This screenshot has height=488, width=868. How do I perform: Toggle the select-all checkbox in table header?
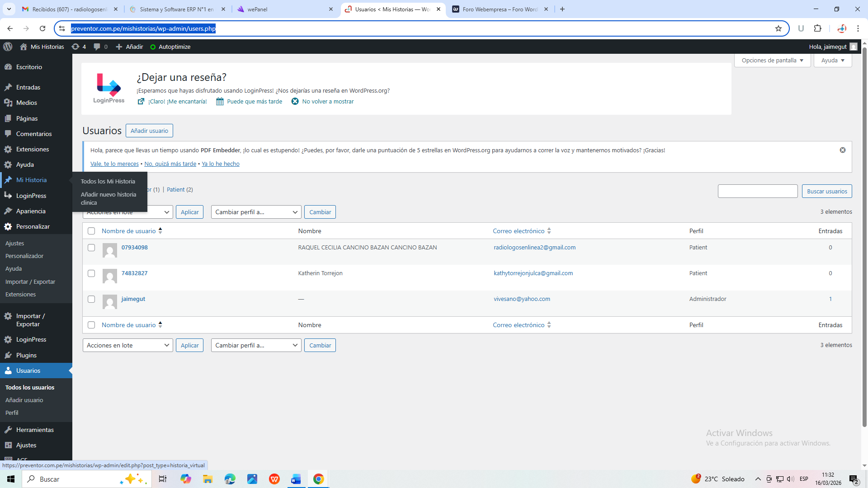(x=91, y=231)
